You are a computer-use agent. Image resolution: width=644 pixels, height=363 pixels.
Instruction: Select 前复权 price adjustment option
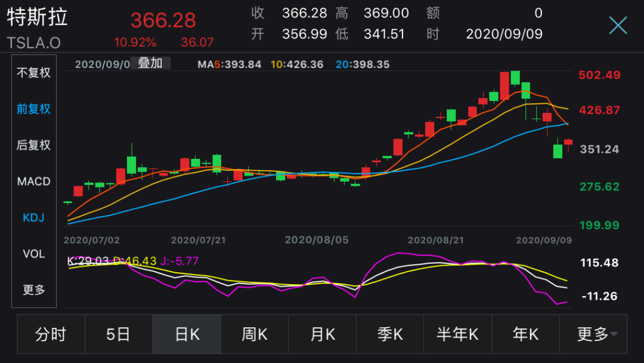[x=33, y=109]
